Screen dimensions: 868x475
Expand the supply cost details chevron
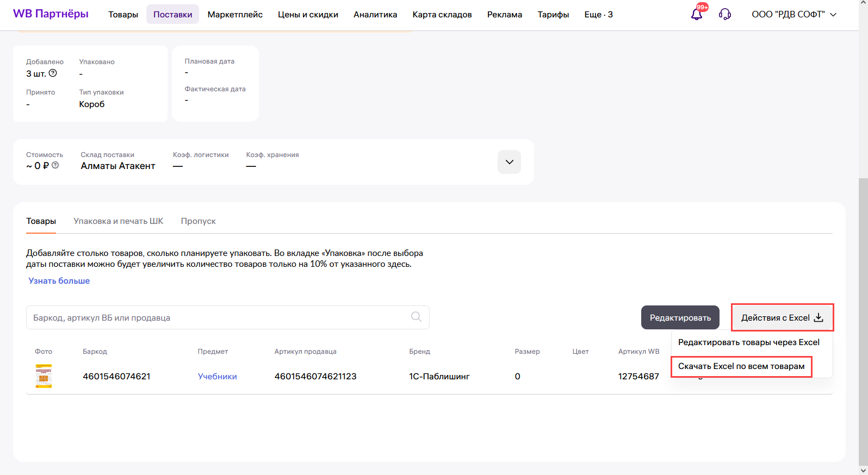click(509, 162)
